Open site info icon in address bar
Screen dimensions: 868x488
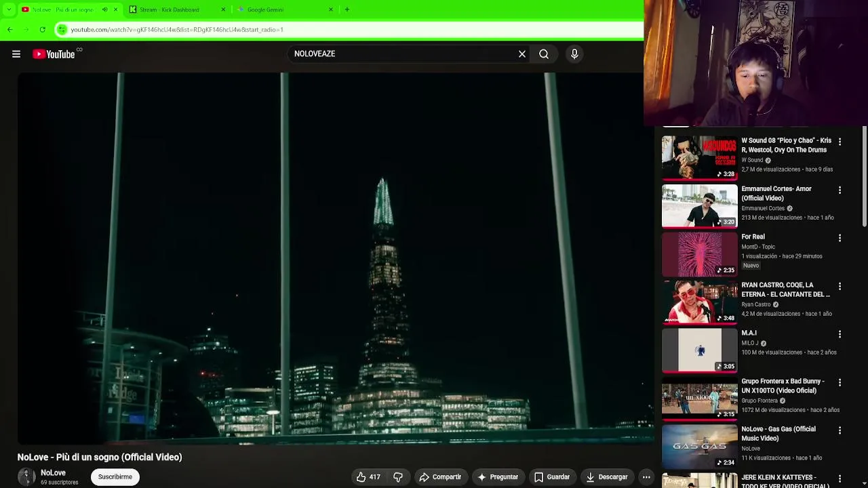point(62,30)
